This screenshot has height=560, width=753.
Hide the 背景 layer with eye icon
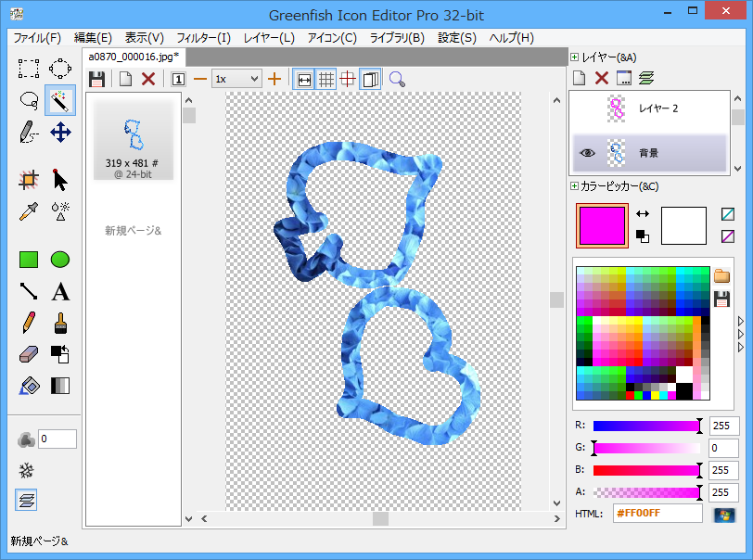pos(586,153)
